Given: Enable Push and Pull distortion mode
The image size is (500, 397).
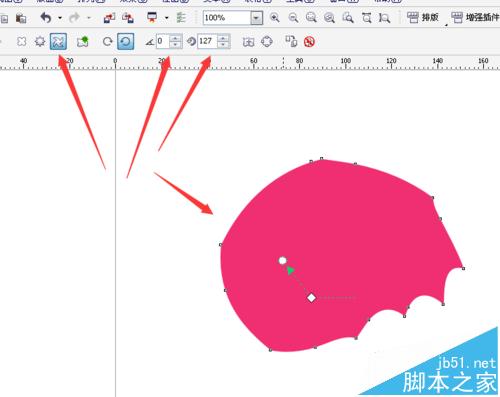Looking at the screenshot, I should [x=22, y=42].
